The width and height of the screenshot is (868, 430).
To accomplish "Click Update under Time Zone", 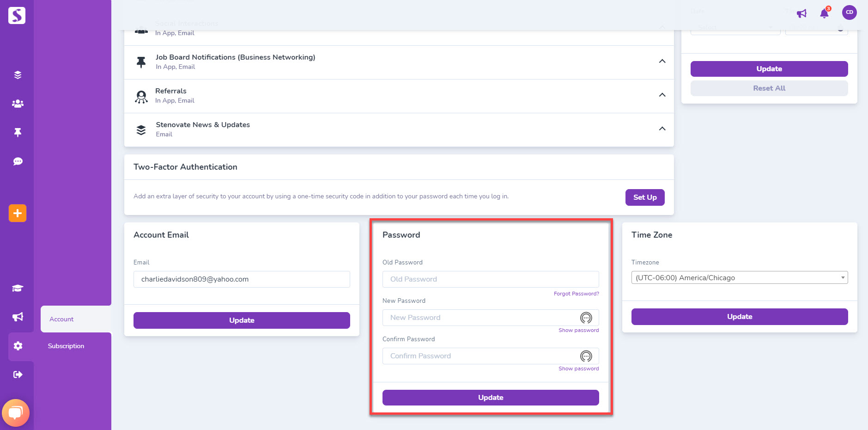I will [740, 317].
